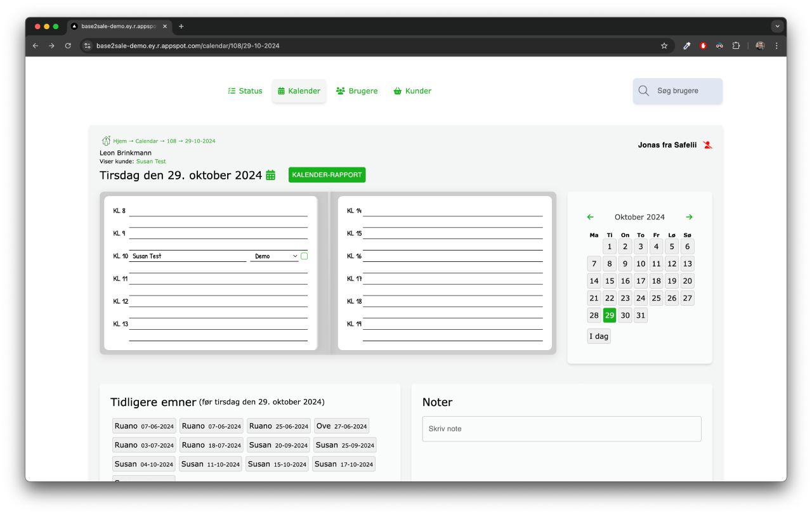Open the Chrome three-dot menu
This screenshot has width=812, height=515.
tap(776, 46)
